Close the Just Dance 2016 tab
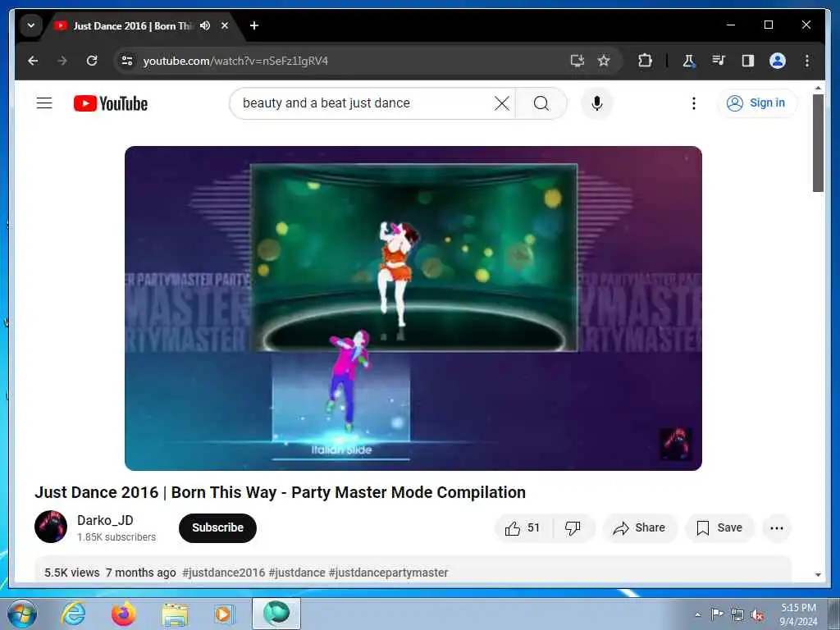The width and height of the screenshot is (840, 630). click(x=225, y=25)
